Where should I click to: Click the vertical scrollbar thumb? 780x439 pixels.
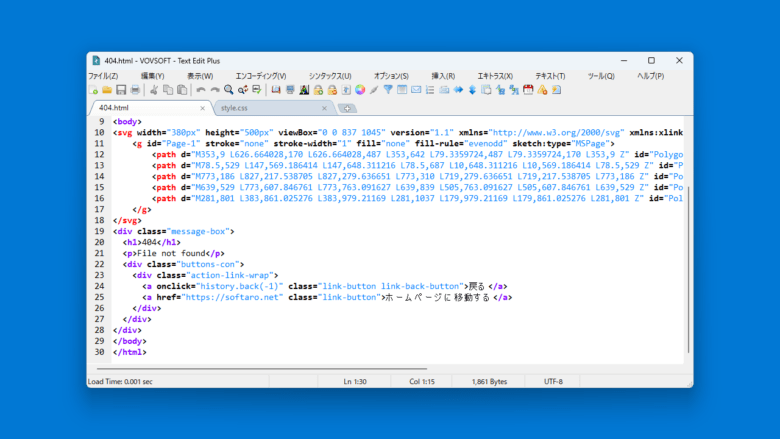point(688,269)
